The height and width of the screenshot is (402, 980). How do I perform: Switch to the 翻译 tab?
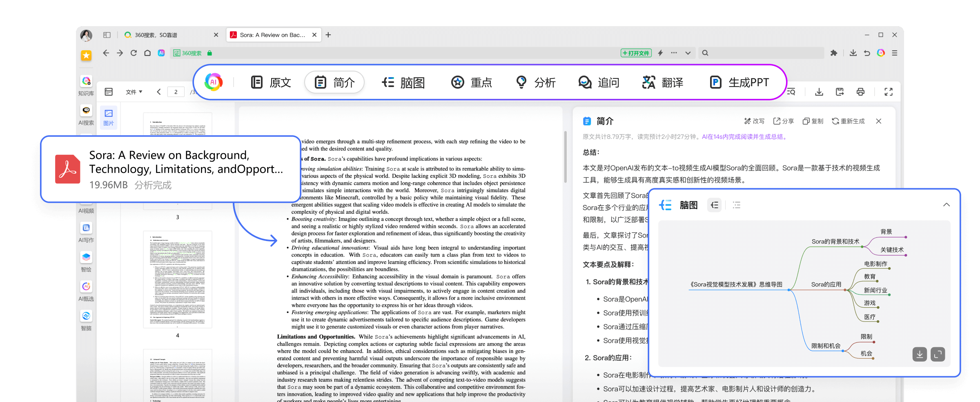(663, 83)
